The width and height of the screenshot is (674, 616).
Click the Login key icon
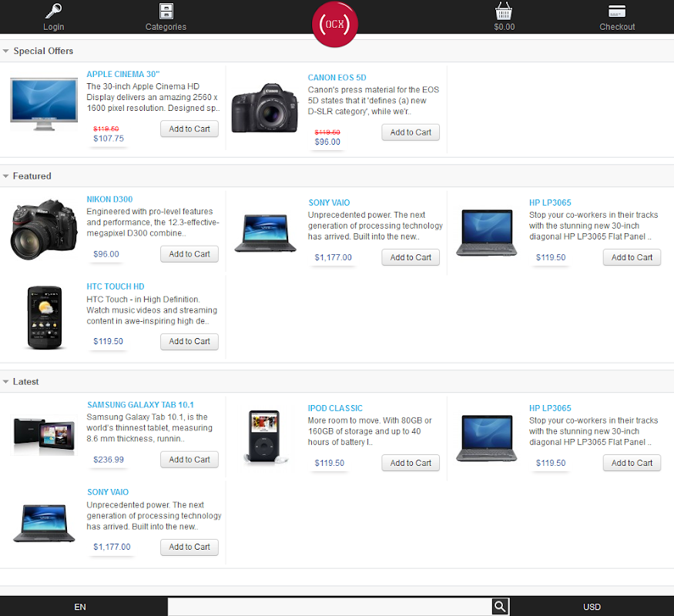pyautogui.click(x=54, y=11)
